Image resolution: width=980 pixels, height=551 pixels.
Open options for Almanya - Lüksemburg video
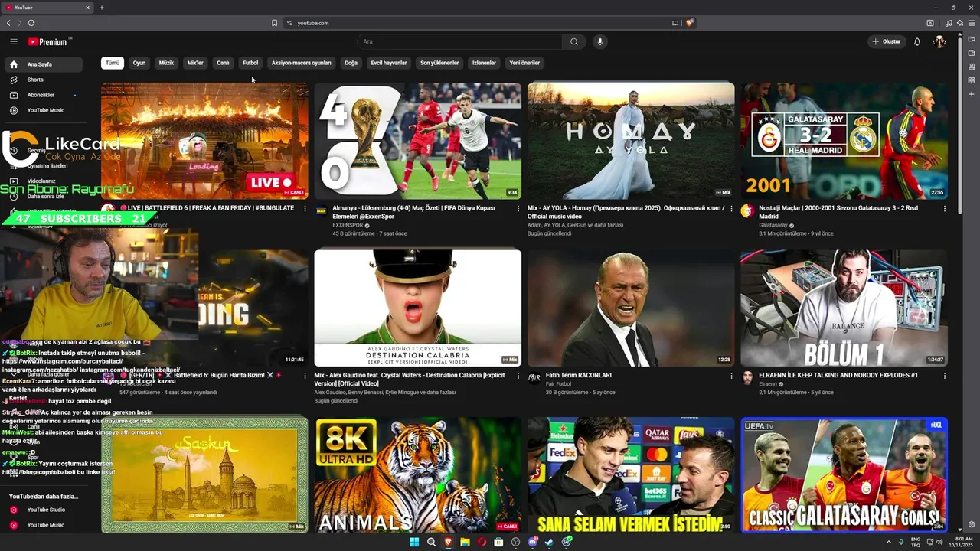518,208
